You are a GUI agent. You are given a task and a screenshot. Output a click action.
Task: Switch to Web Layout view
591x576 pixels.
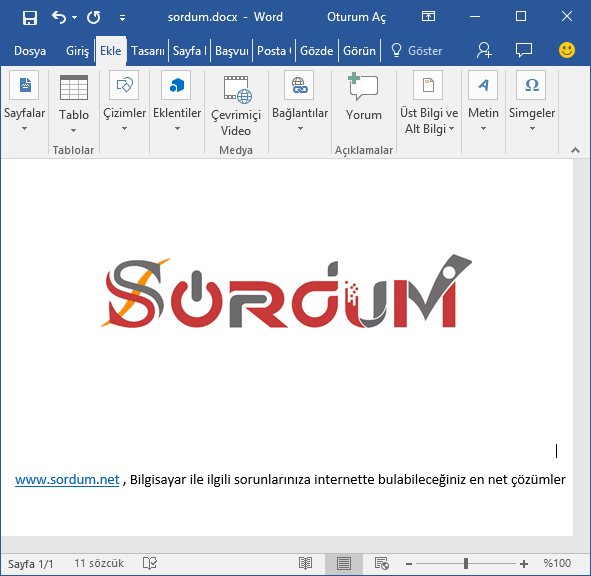(x=381, y=564)
